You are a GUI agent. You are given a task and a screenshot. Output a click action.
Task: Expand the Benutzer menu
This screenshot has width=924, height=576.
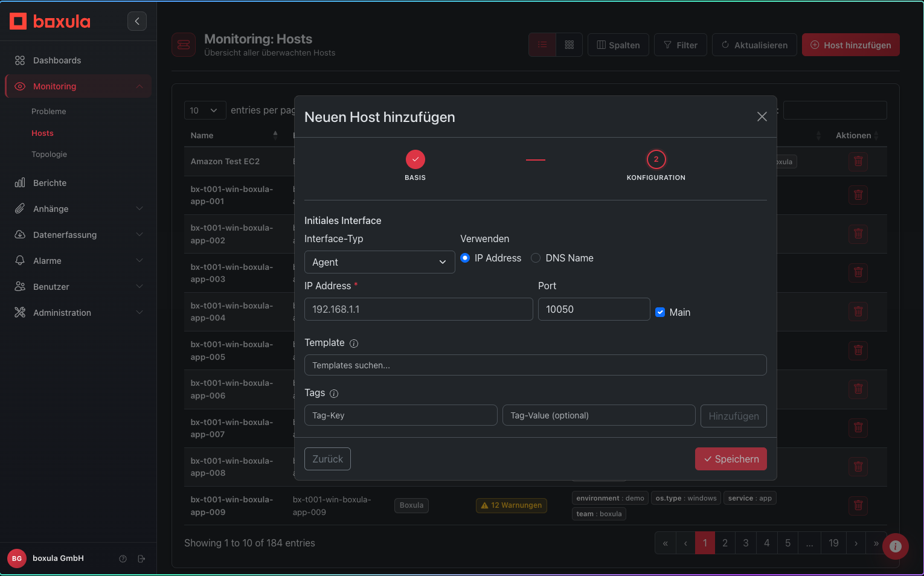78,287
